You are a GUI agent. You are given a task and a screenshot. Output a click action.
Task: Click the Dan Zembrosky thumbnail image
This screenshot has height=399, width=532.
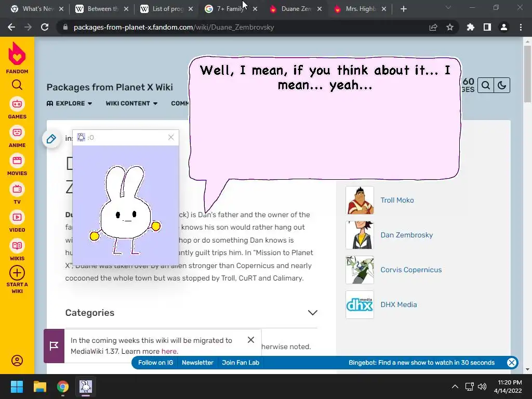360,235
